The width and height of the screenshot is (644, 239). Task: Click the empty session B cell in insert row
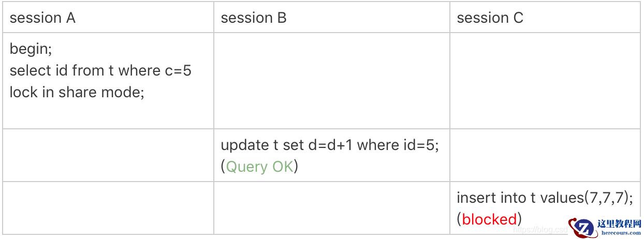click(x=331, y=207)
